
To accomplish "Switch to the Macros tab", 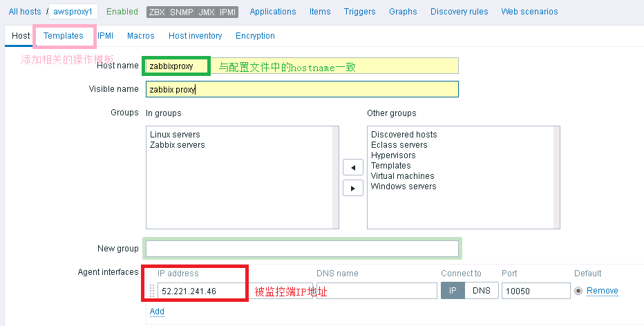I will click(140, 36).
